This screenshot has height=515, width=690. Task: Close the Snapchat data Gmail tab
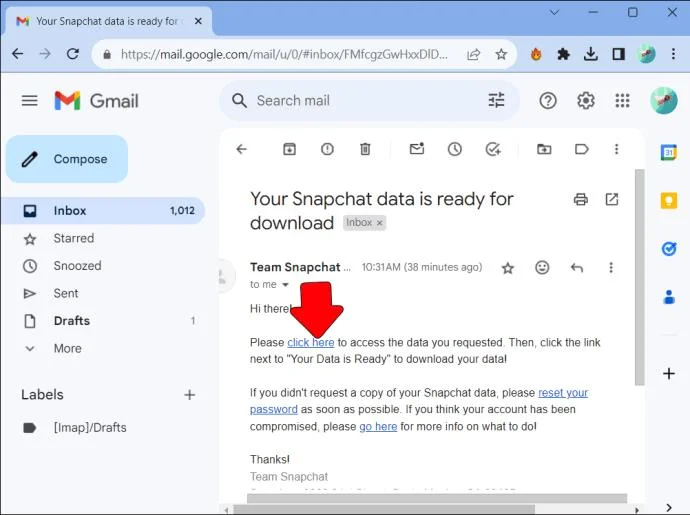(198, 21)
